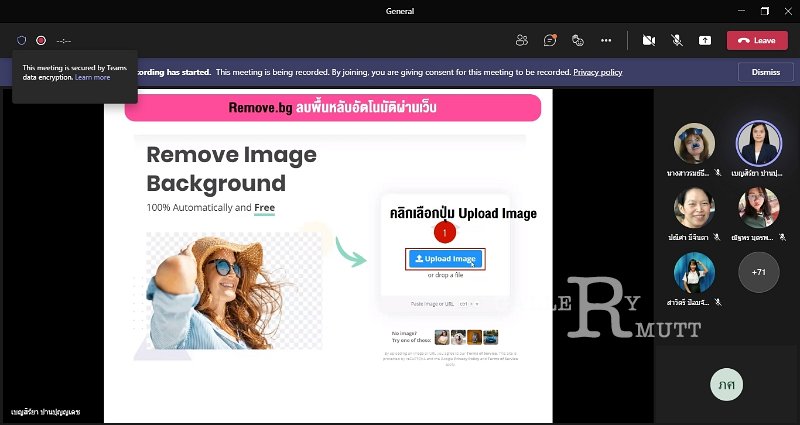Click your own initials avatar ภศ
The width and height of the screenshot is (800, 425).
726,384
